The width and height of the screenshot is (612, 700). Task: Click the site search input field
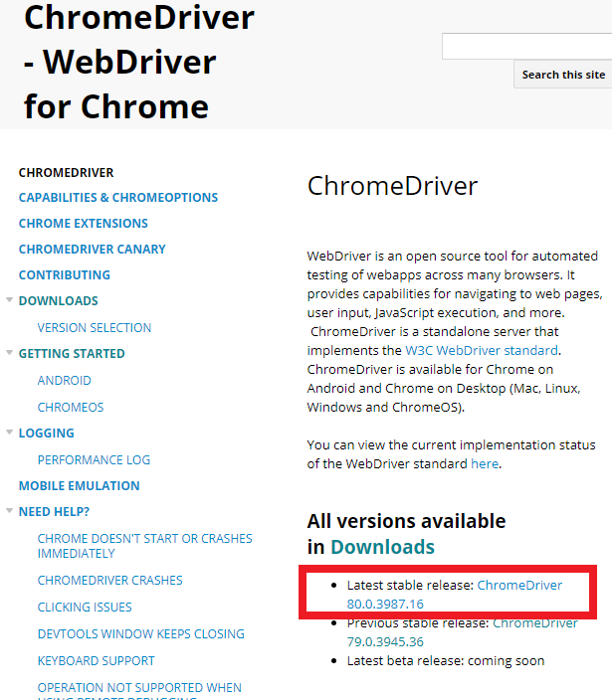(527, 46)
